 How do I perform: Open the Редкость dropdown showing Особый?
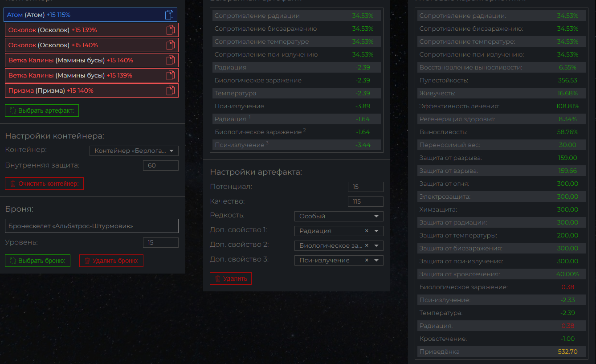[339, 217]
